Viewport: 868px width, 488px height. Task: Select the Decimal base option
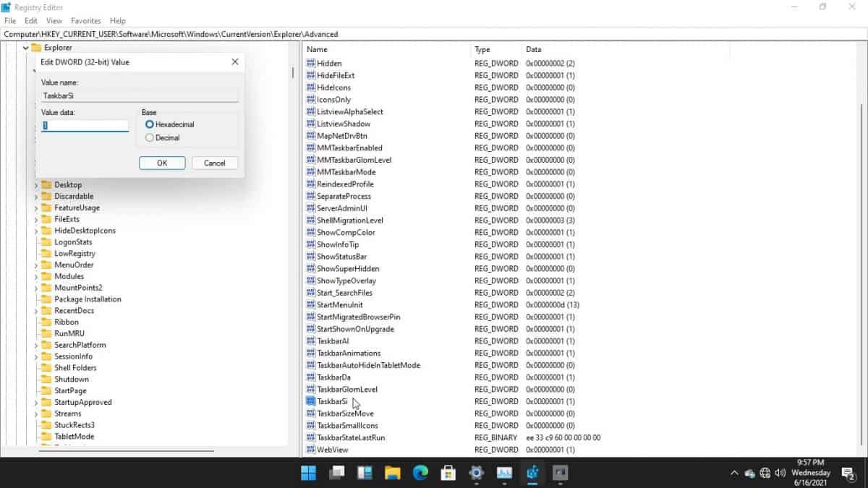150,137
